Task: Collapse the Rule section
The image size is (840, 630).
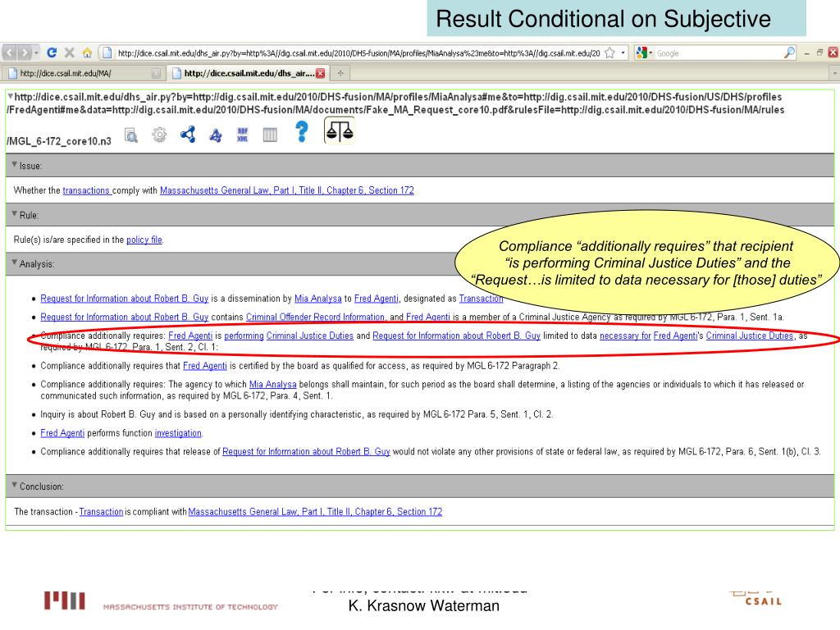Action: coord(15,214)
